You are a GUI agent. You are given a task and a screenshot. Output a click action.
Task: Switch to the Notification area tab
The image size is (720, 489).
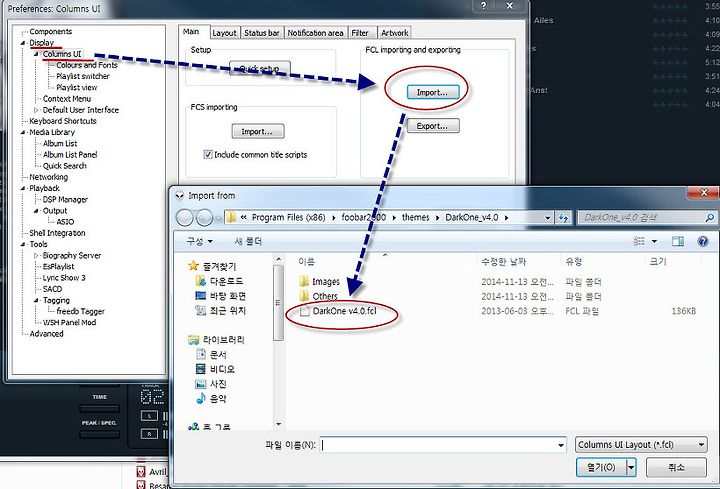(315, 33)
